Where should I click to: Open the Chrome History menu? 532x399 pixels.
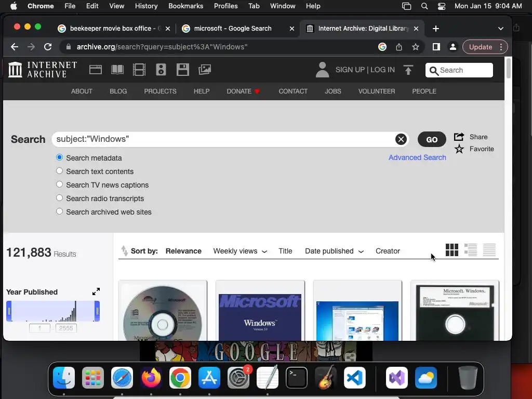pyautogui.click(x=146, y=6)
